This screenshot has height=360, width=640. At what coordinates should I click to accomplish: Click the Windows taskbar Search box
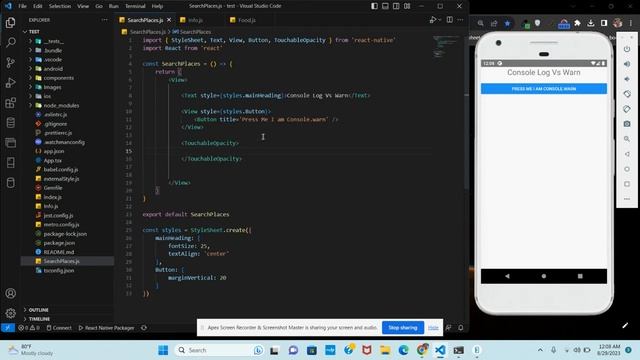pos(219,350)
